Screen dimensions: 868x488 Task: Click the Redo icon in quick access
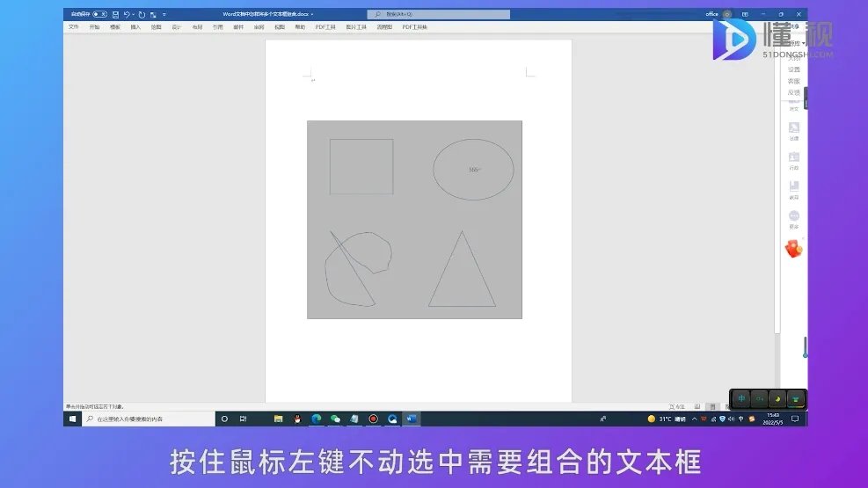[142, 14]
